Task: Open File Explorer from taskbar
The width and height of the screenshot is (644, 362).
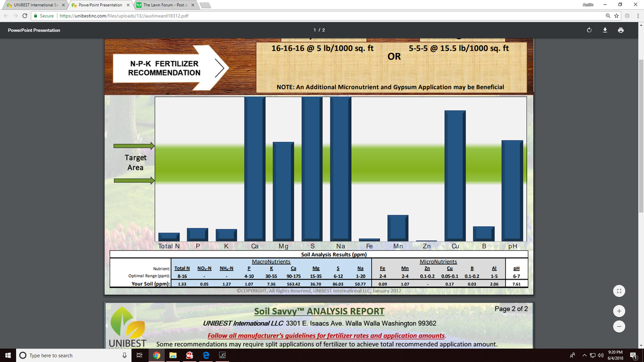Action: click(x=173, y=355)
